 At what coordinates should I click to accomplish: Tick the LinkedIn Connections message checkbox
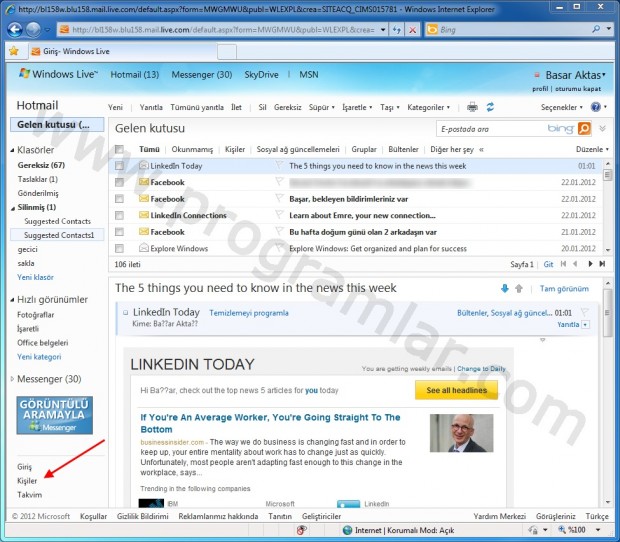click(x=119, y=215)
